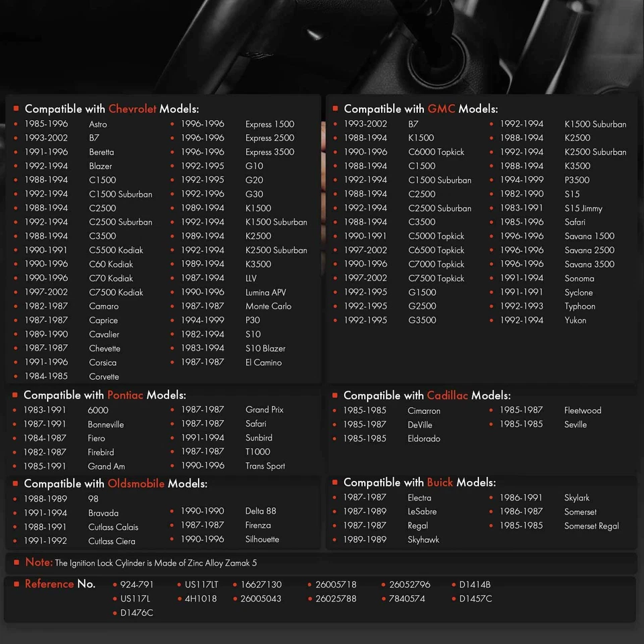Screen dimensions: 644x644
Task: Click the 'Monte Carlo' model name
Action: (268, 307)
